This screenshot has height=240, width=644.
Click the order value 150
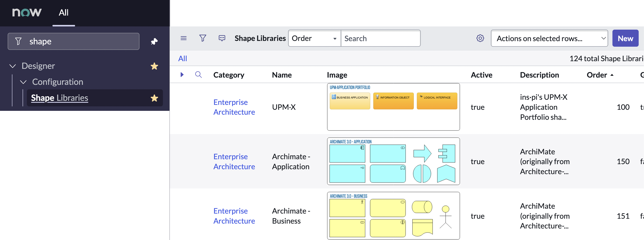[623, 162]
